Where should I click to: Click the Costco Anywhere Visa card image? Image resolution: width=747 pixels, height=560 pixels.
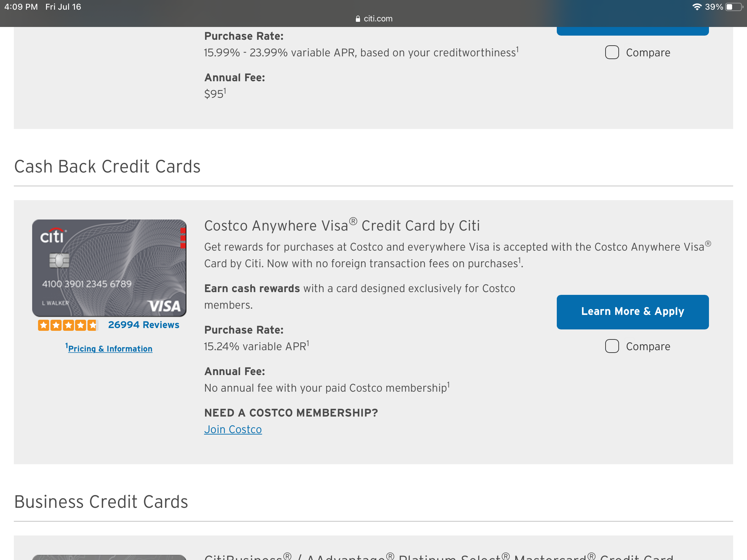coord(109,268)
